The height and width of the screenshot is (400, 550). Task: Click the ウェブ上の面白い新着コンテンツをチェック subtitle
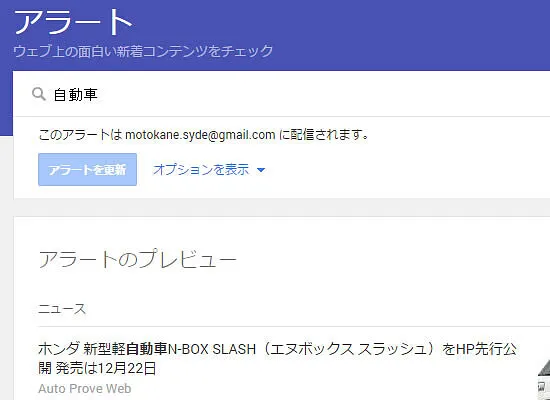[x=143, y=51]
